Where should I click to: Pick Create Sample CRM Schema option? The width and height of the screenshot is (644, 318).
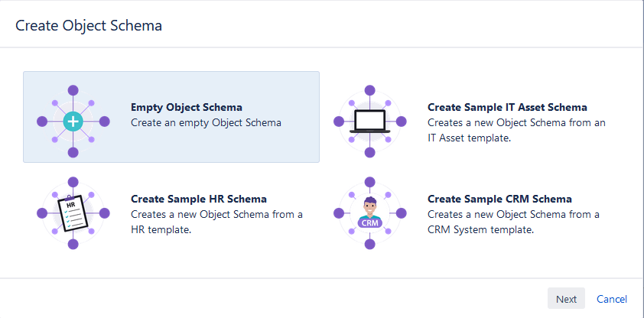(499, 200)
